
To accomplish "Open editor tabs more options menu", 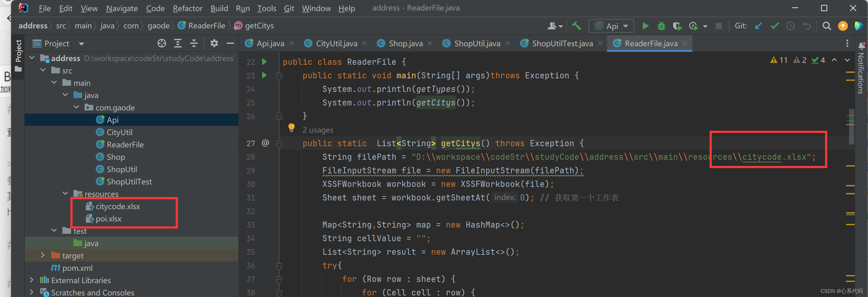I will click(847, 43).
